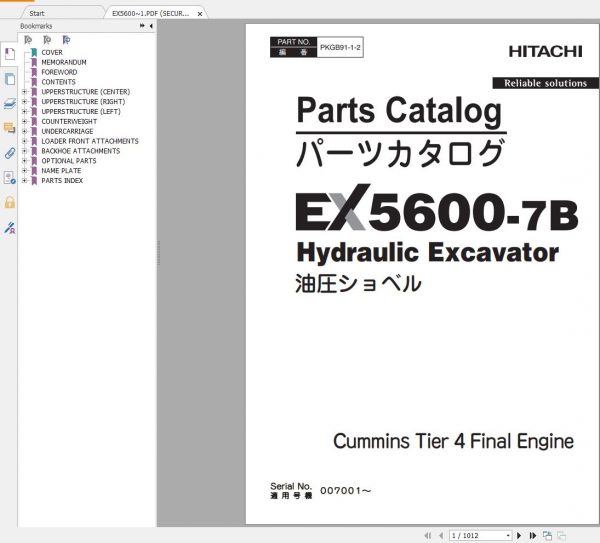Click the page layout view icon

(x=547, y=535)
